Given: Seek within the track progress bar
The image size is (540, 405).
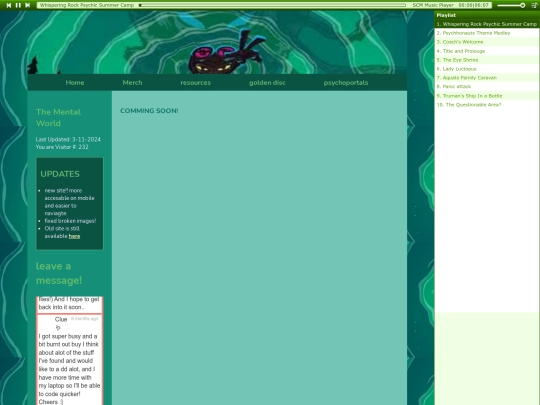Looking at the screenshot, I should pyautogui.click(x=272, y=5).
